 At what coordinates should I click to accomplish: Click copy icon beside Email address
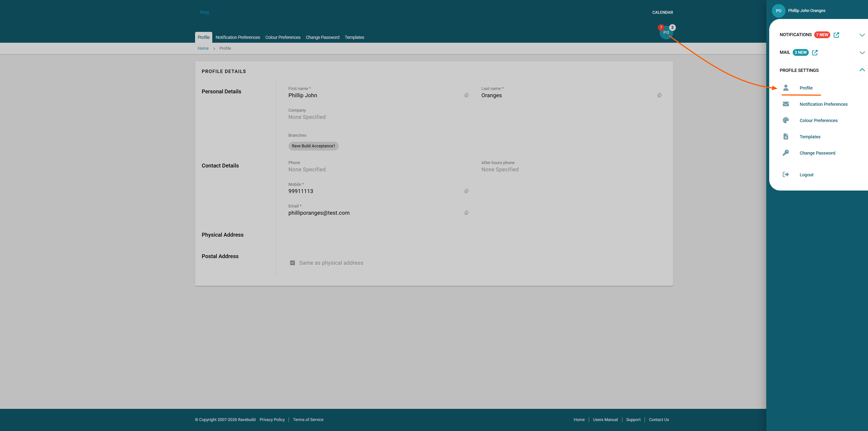466,213
